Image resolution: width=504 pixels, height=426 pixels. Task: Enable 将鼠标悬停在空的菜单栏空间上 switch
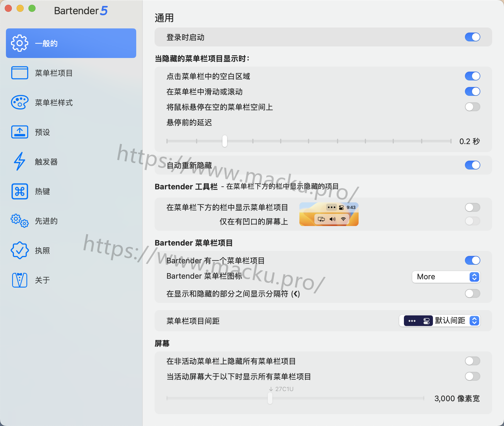pos(472,107)
